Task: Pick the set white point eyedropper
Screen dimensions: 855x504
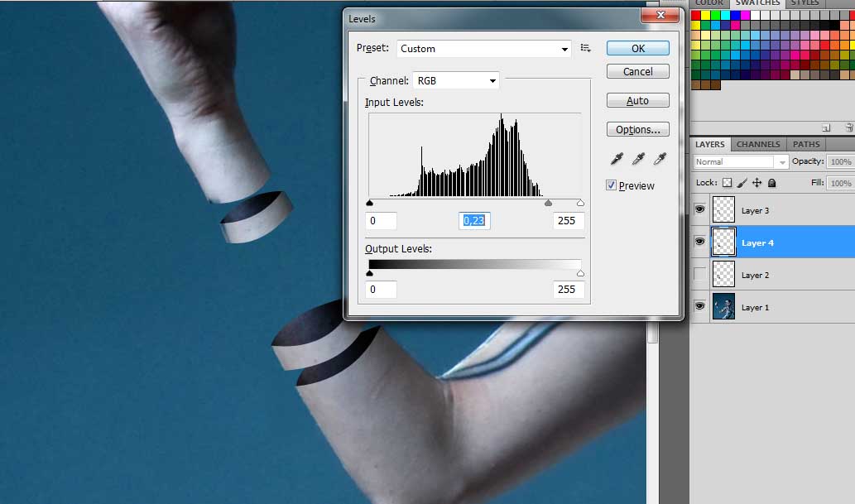Action: pyautogui.click(x=660, y=159)
